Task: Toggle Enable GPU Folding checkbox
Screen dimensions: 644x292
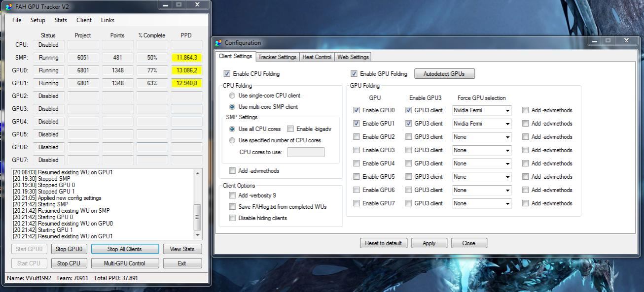Action: pos(354,74)
